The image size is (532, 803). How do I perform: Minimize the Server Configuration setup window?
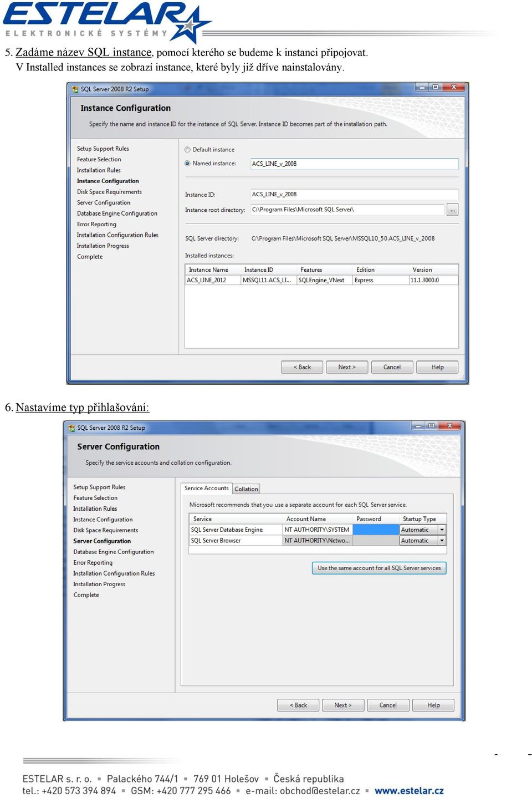click(418, 425)
